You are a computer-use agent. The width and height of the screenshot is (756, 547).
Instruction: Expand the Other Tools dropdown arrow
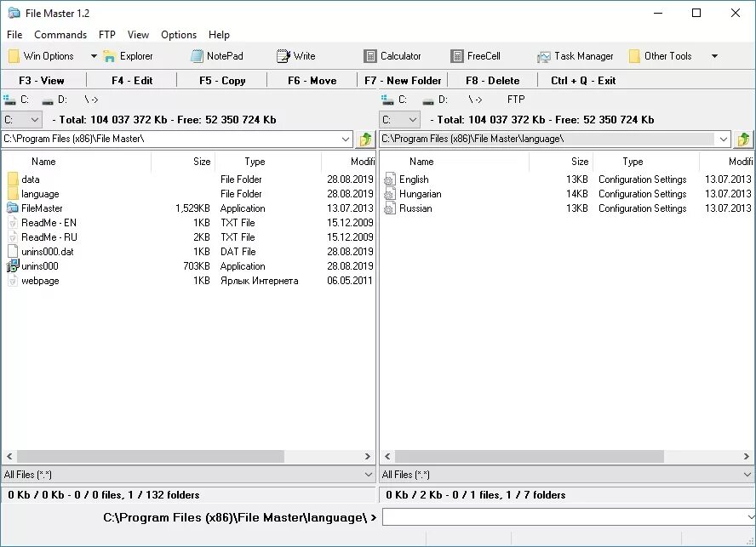coord(714,56)
